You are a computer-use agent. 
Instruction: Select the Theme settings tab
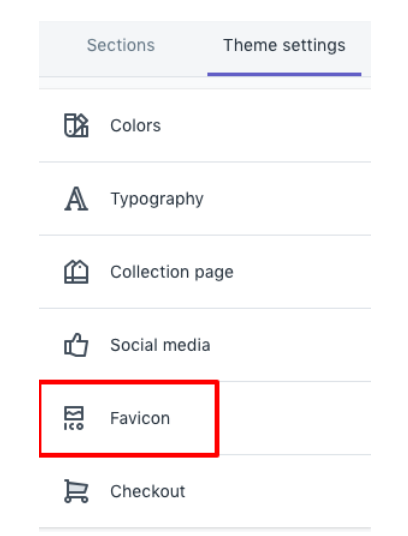[284, 45]
